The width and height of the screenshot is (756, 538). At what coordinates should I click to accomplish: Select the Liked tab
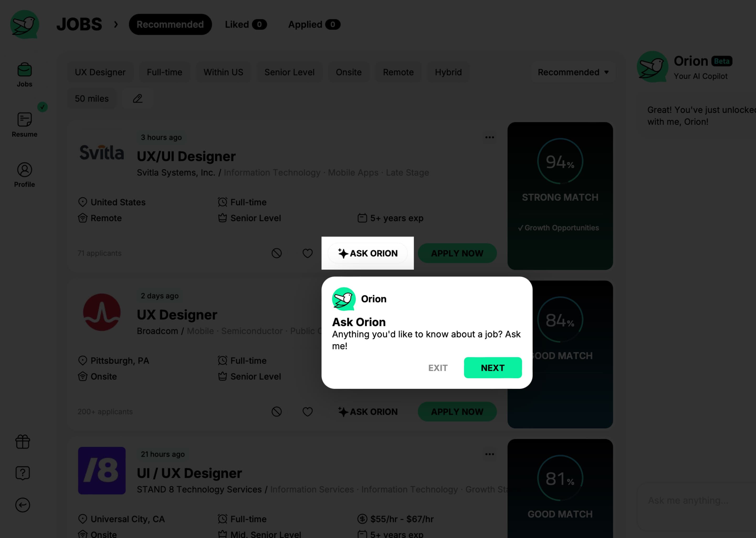point(245,24)
